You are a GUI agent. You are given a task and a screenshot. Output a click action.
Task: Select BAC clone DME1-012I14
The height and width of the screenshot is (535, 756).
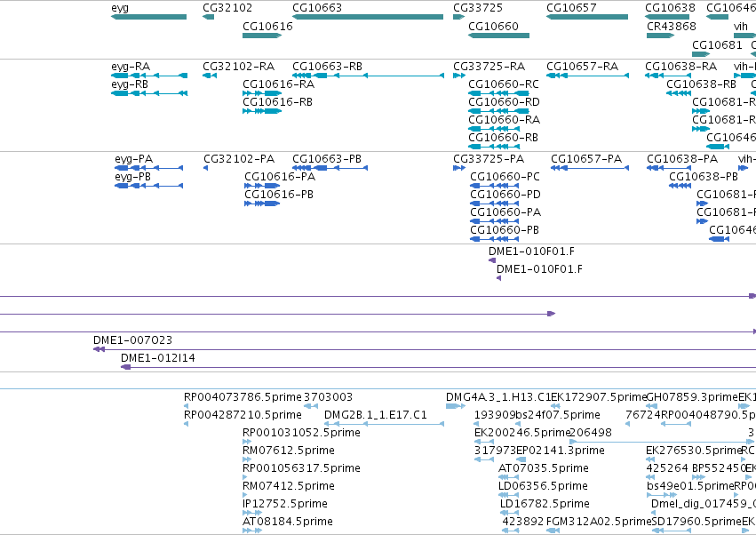[x=157, y=358]
